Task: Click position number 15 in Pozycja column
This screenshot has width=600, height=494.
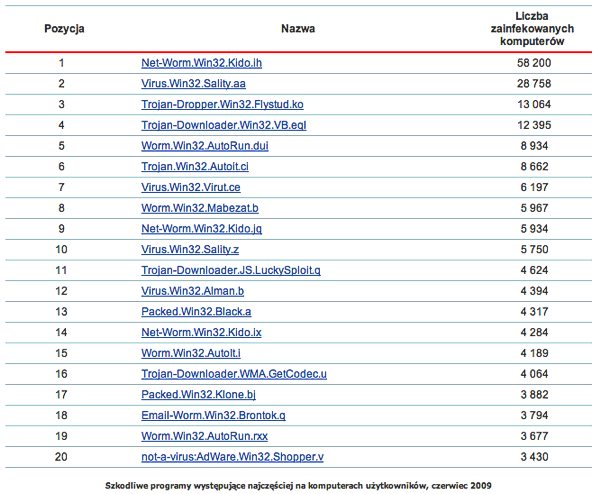Action: 61,353
